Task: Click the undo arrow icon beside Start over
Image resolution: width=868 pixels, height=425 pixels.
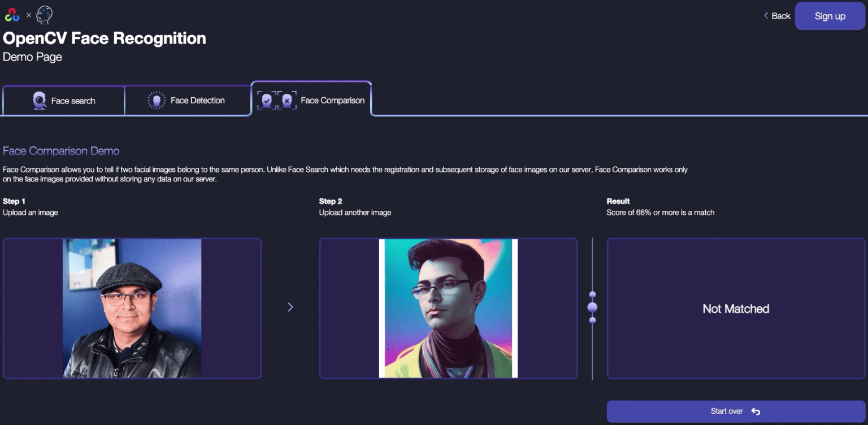Action: [x=756, y=411]
